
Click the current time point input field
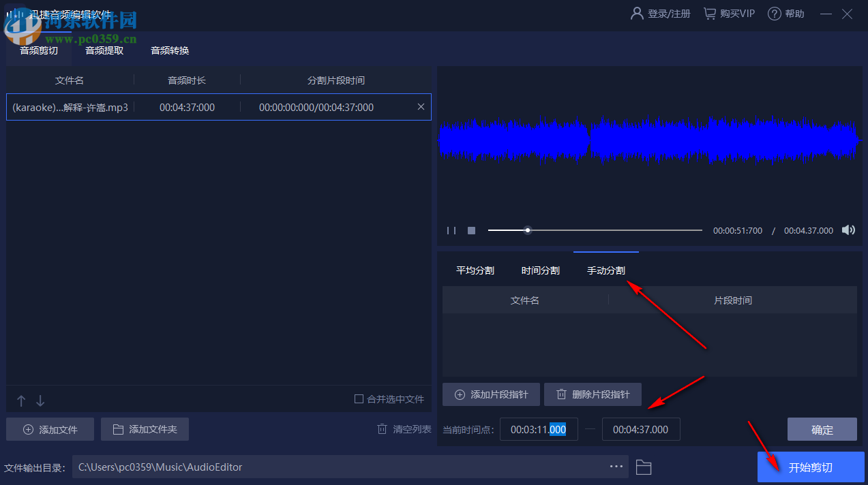(x=539, y=429)
